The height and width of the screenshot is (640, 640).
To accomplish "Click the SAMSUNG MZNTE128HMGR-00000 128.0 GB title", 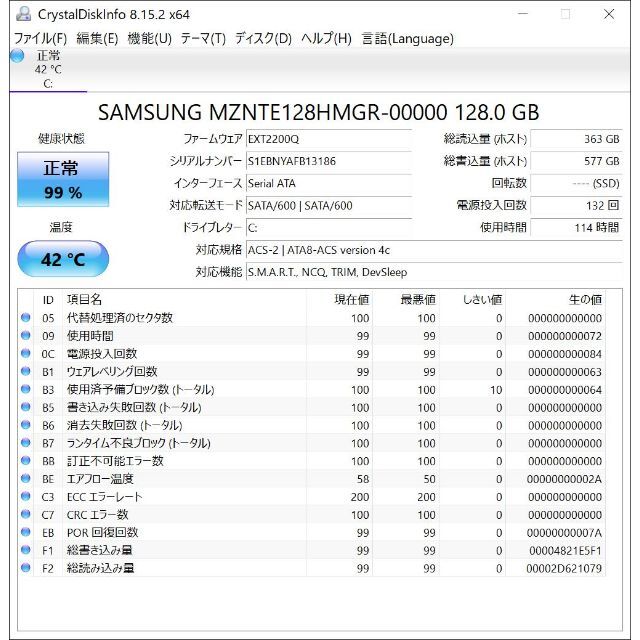I will coord(318,112).
